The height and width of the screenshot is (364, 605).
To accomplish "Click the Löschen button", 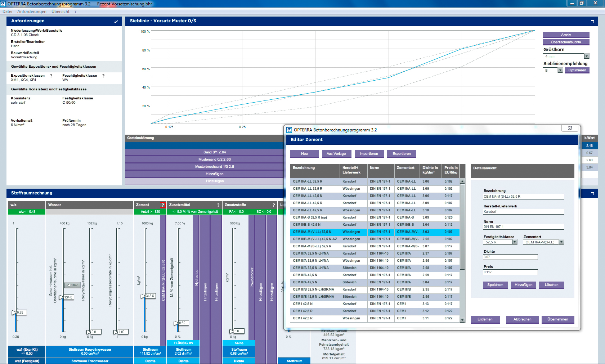I will [551, 285].
